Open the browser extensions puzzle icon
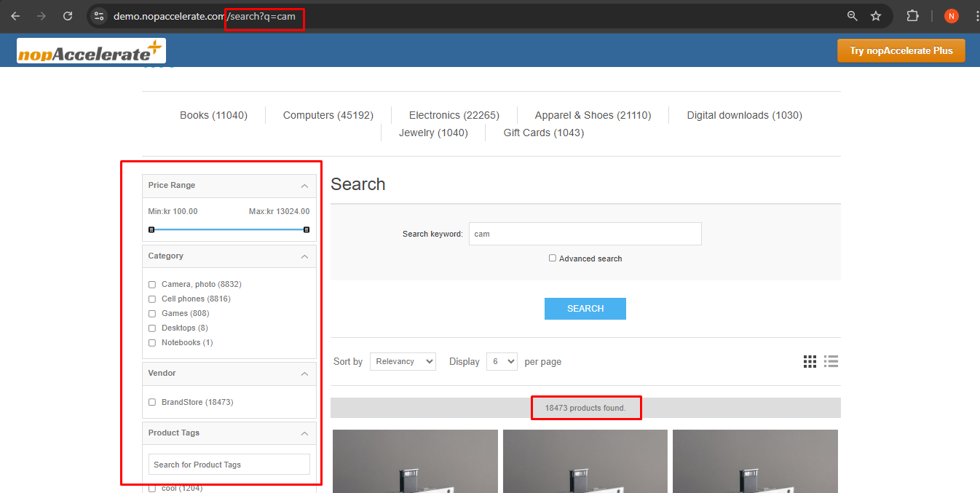Screen dimensions: 980x493 point(912,16)
